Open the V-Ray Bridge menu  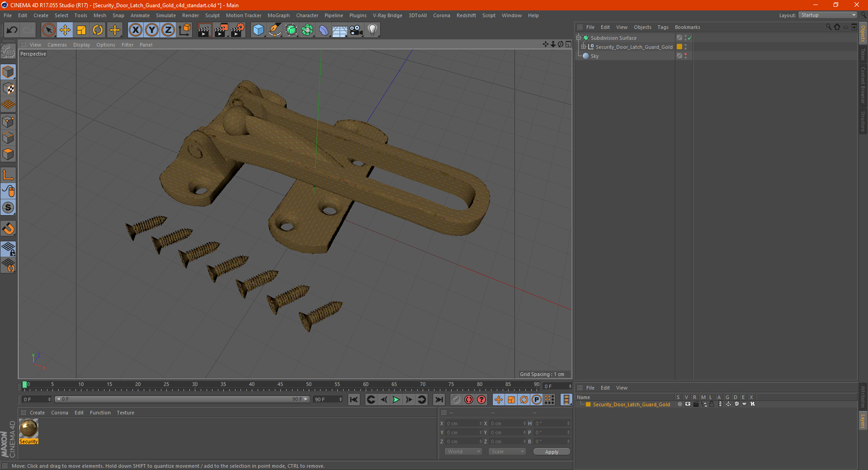(x=387, y=15)
